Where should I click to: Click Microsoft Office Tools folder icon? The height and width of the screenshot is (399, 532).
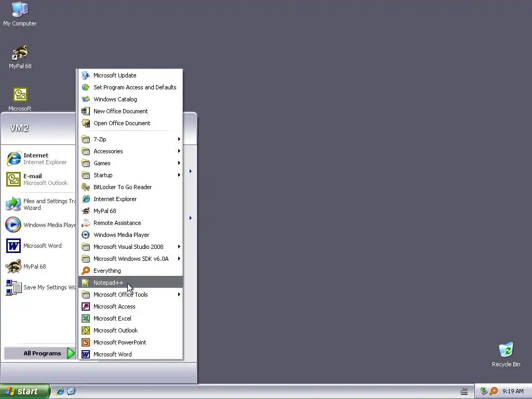86,295
